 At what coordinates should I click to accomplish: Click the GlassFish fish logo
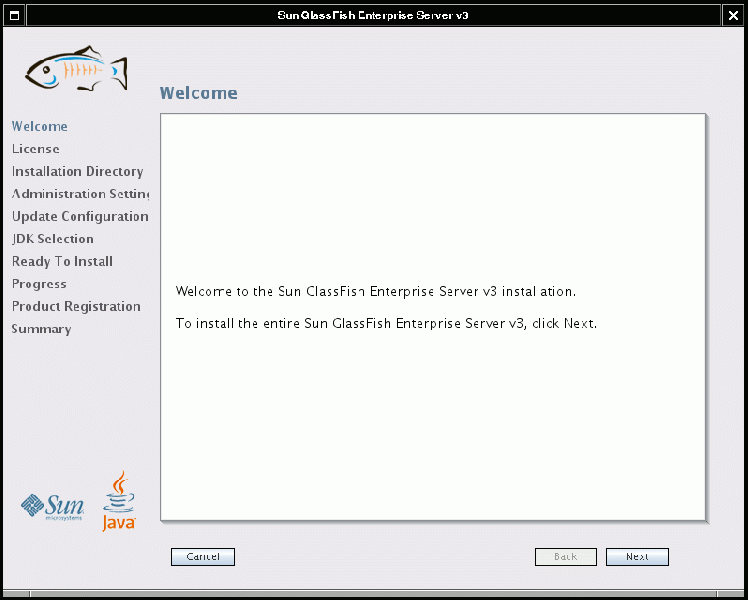point(77,69)
